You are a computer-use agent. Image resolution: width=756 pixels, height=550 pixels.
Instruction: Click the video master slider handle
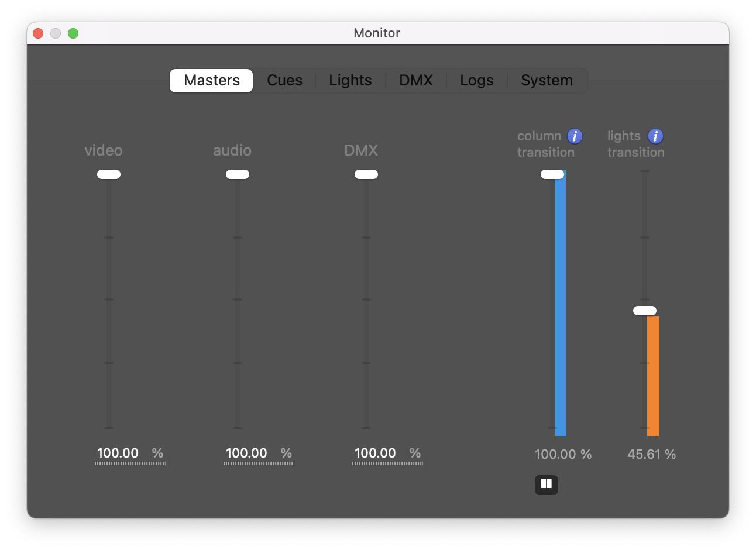point(109,174)
